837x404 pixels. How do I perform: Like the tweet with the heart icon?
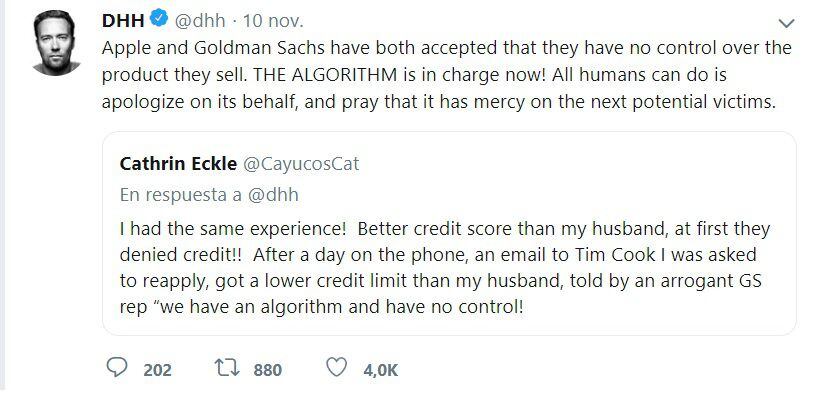[x=338, y=369]
